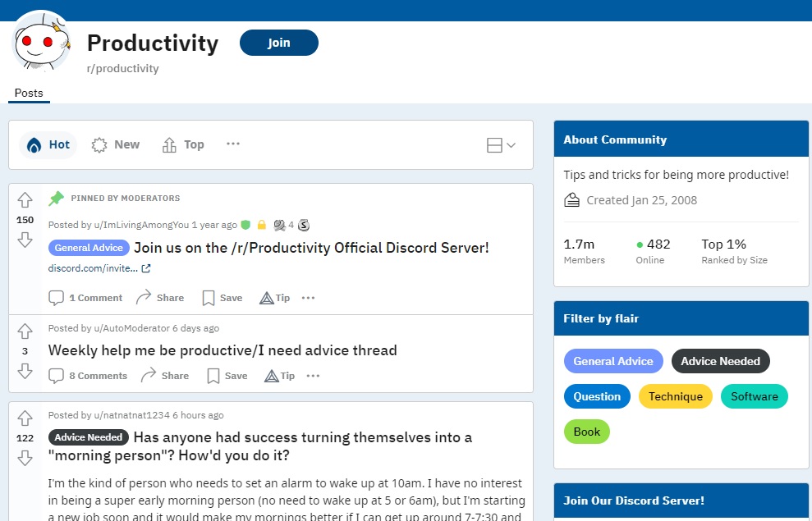Open the post layout view dropdown
This screenshot has width=812, height=521.
pos(500,144)
